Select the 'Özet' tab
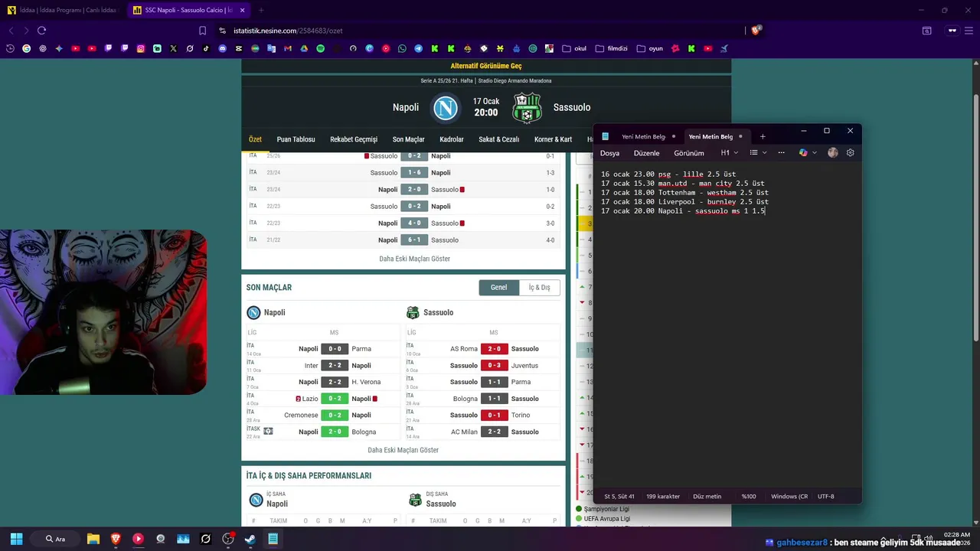980x551 pixels. pyautogui.click(x=255, y=139)
